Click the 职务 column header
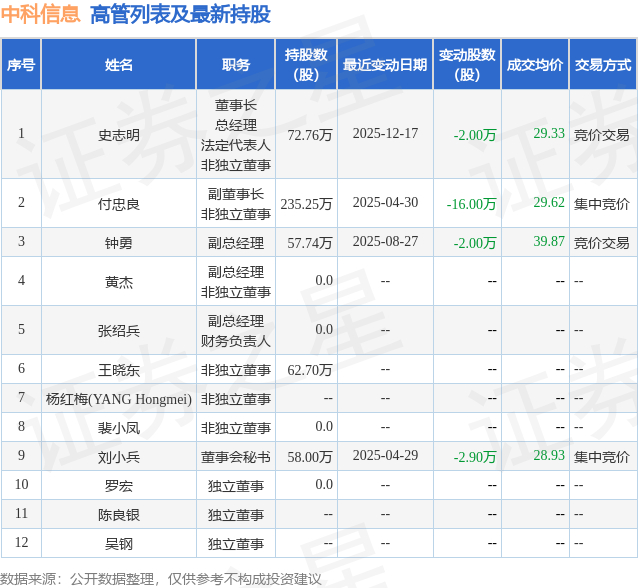638x588 pixels. click(236, 65)
